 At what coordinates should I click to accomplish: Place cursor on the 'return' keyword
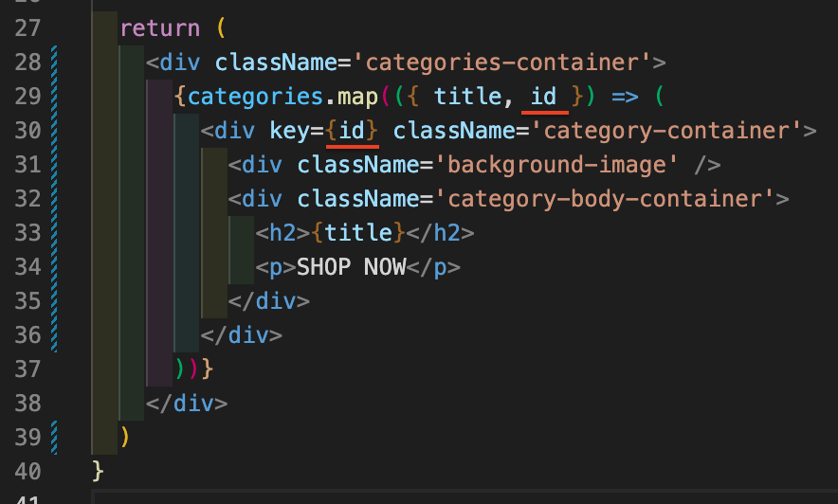160,28
